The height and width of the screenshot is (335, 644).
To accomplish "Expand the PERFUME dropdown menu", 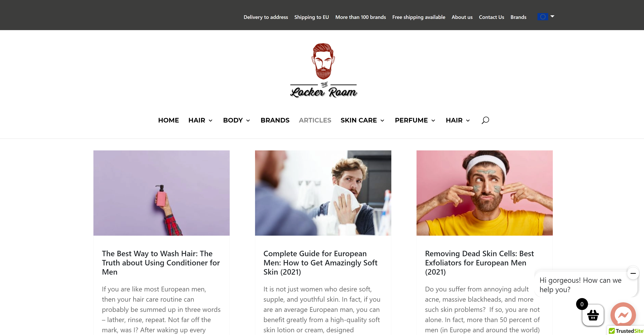I will click(x=415, y=120).
